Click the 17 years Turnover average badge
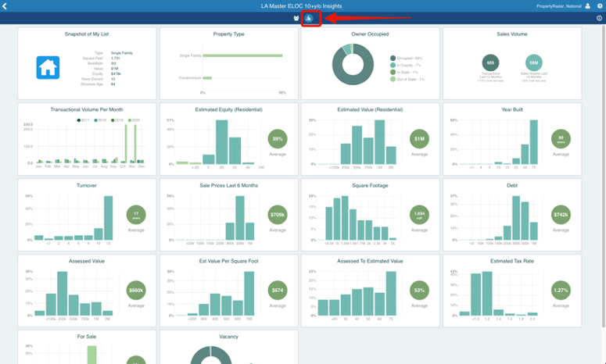 [x=136, y=215]
